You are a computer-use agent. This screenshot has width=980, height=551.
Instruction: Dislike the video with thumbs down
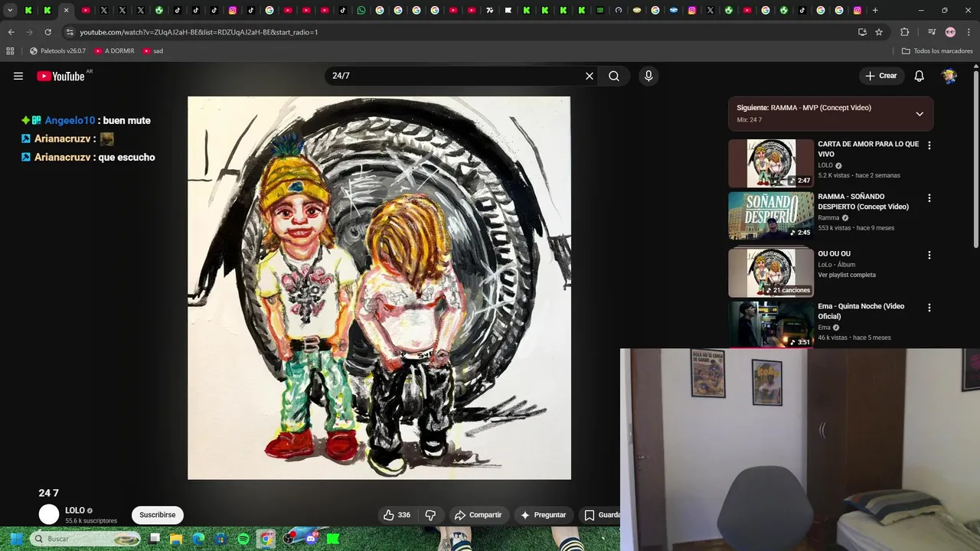tap(430, 515)
